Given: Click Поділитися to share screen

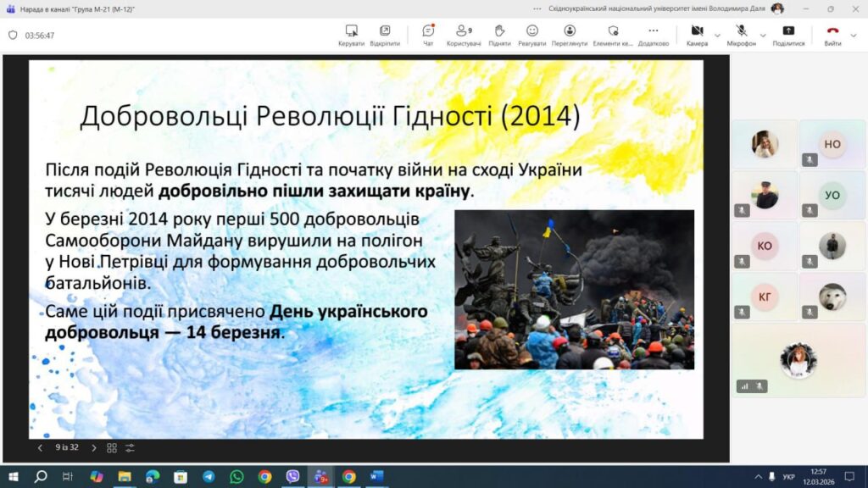Looking at the screenshot, I should pyautogui.click(x=788, y=35).
